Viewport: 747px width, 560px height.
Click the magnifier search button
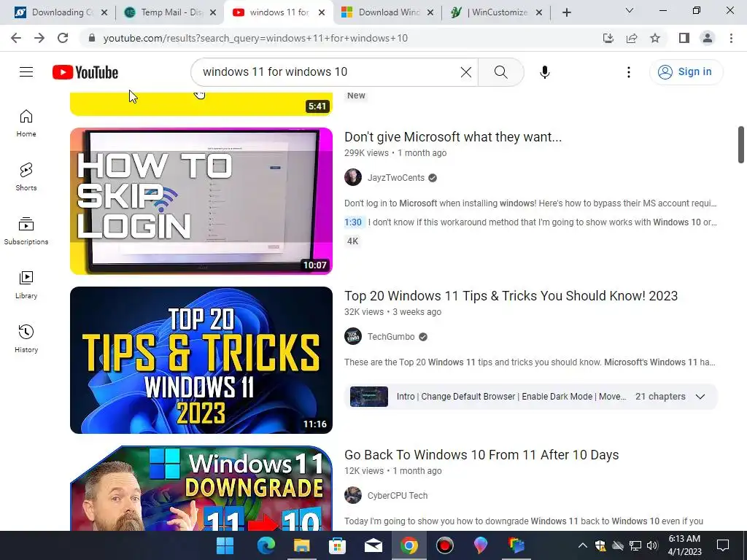tap(500, 72)
